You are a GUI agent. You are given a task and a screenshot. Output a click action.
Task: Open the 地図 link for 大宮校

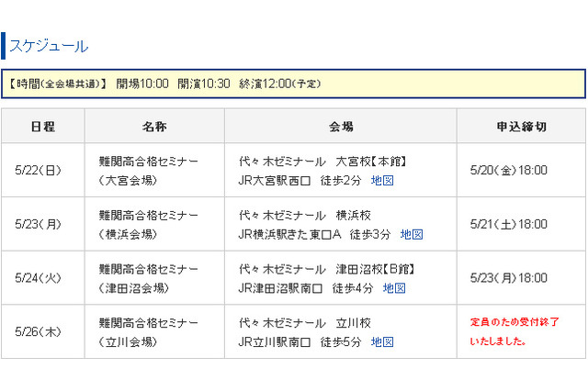point(382,181)
